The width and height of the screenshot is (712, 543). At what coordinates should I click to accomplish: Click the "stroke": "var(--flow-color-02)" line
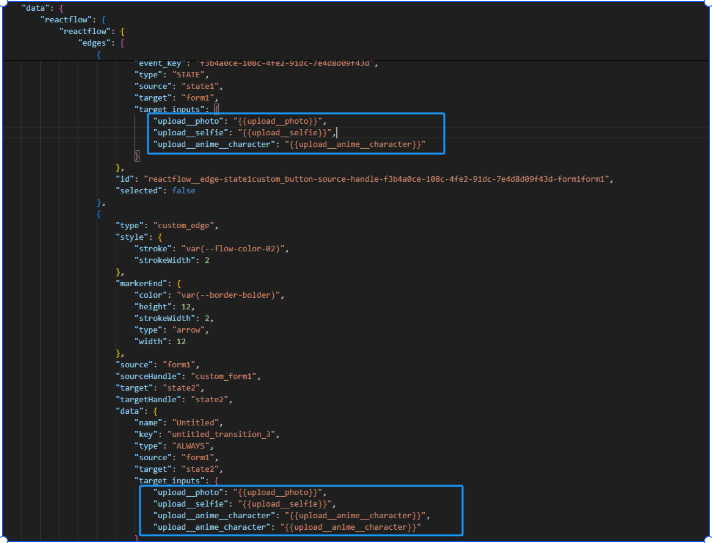(212, 249)
